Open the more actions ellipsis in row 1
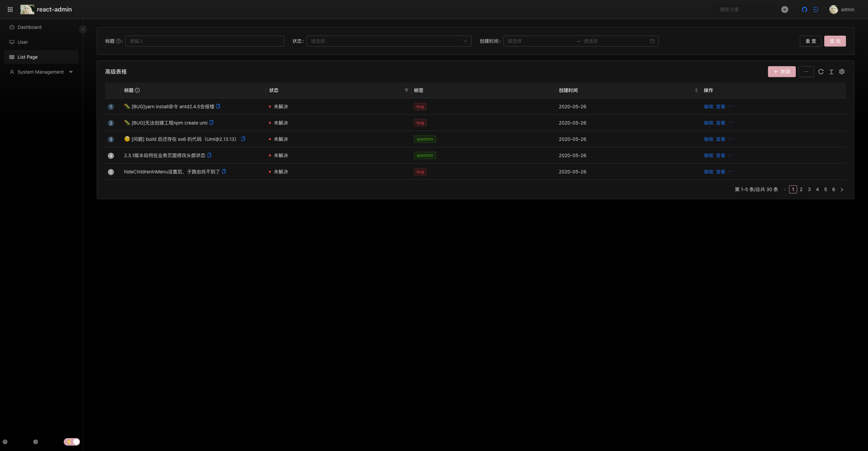 tap(730, 106)
